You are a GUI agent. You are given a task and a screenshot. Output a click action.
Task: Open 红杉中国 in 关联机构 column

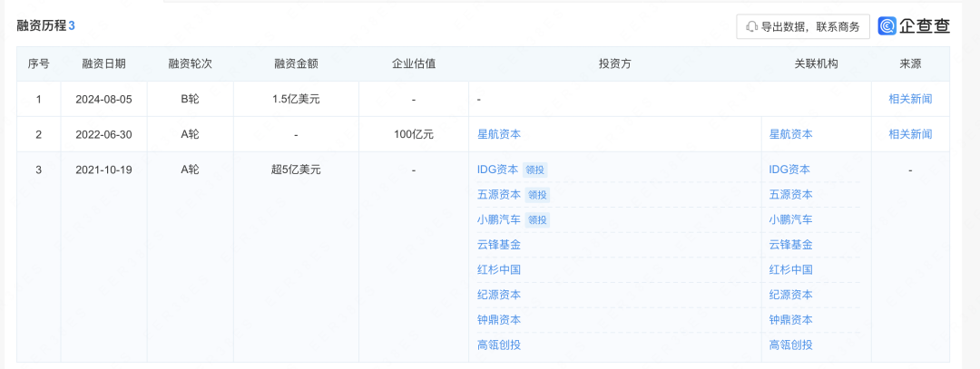coord(791,269)
